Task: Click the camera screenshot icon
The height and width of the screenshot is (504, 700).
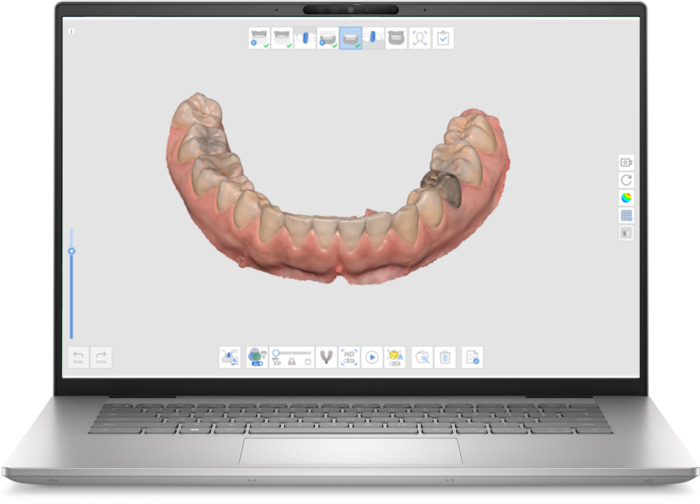Action: tap(627, 161)
